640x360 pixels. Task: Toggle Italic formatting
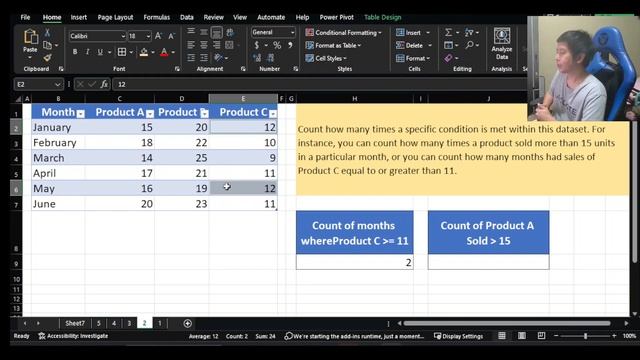[x=87, y=52]
